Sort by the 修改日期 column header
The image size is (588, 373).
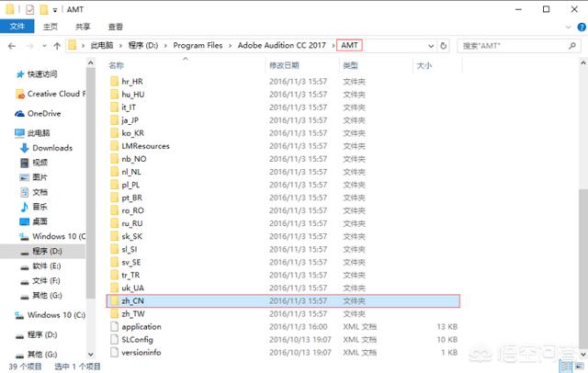coord(284,66)
